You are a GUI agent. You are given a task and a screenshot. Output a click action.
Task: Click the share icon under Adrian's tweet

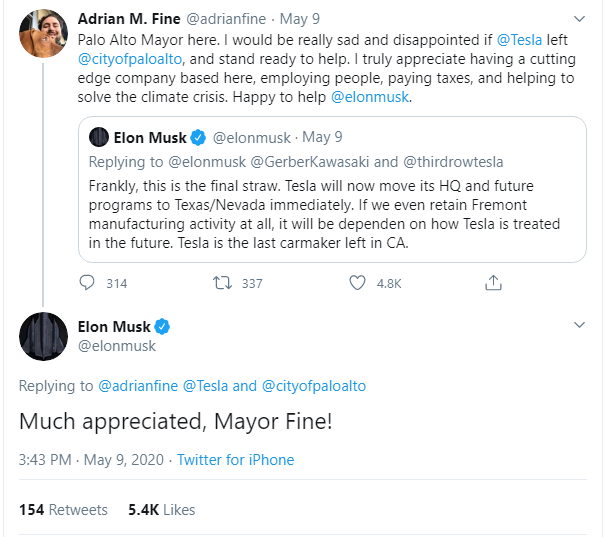click(x=493, y=283)
